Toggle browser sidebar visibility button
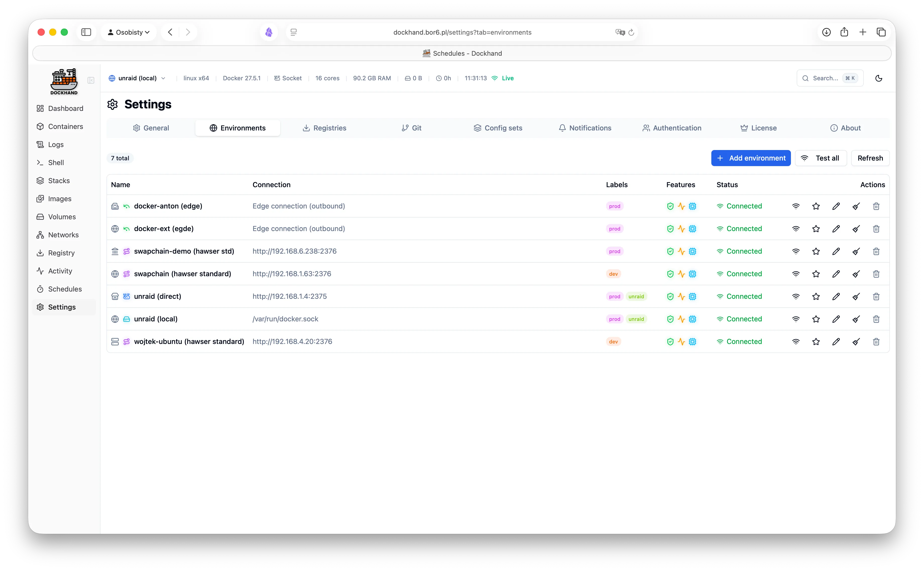 [x=86, y=32]
